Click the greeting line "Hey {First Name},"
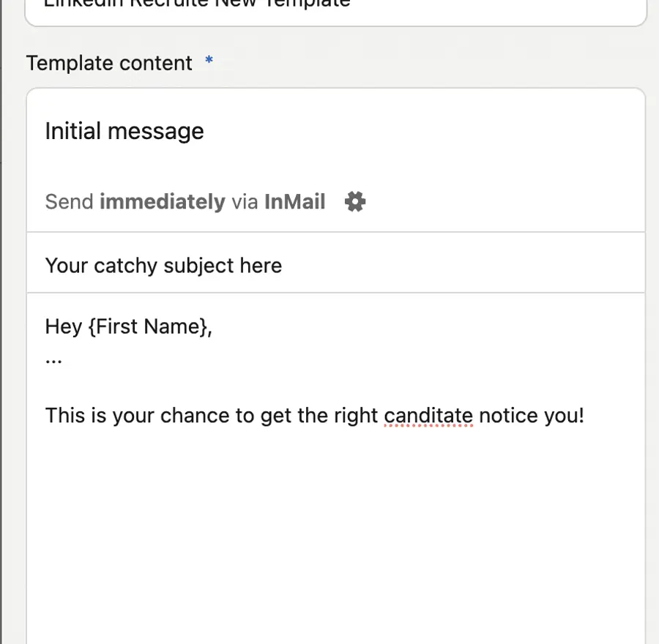Image resolution: width=659 pixels, height=644 pixels. (129, 326)
